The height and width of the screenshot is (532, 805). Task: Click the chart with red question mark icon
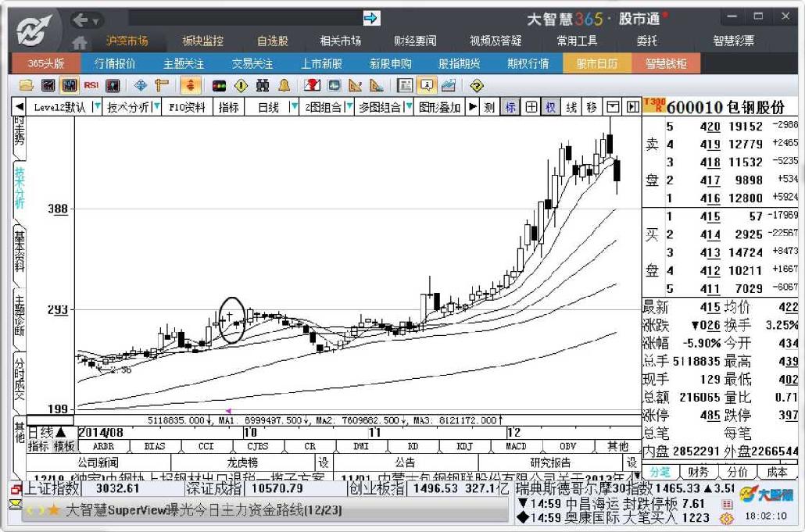[312, 85]
